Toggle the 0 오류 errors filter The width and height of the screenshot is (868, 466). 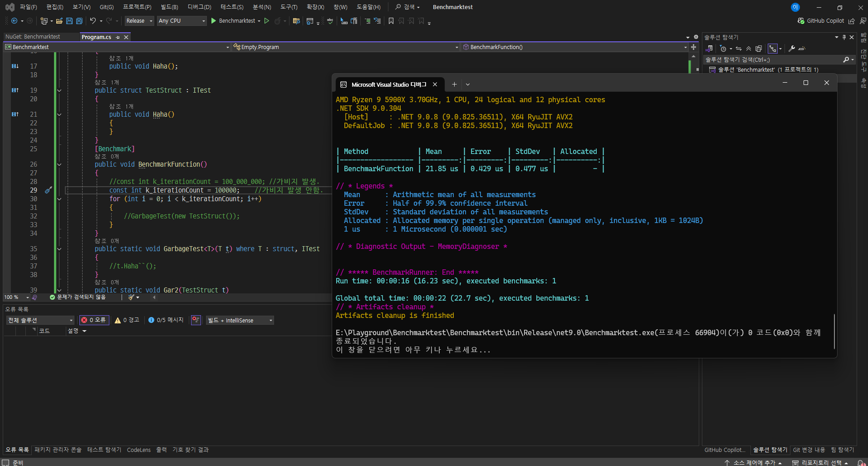coord(94,320)
